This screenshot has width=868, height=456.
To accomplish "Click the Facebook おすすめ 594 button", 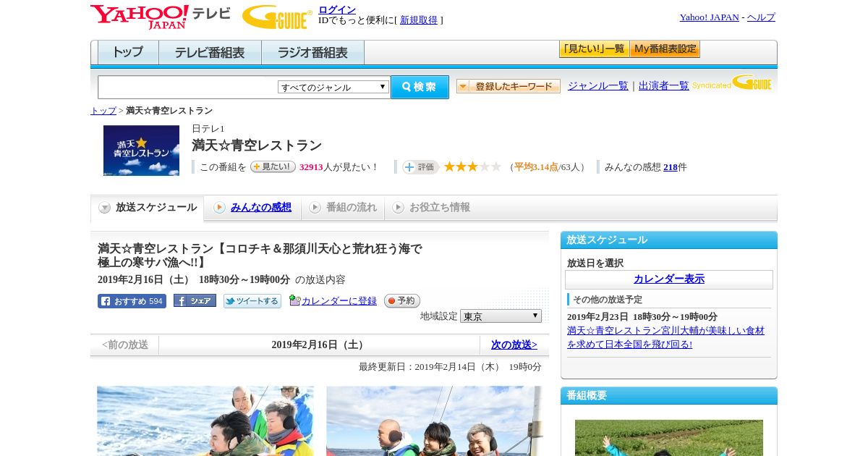I will pos(132,301).
